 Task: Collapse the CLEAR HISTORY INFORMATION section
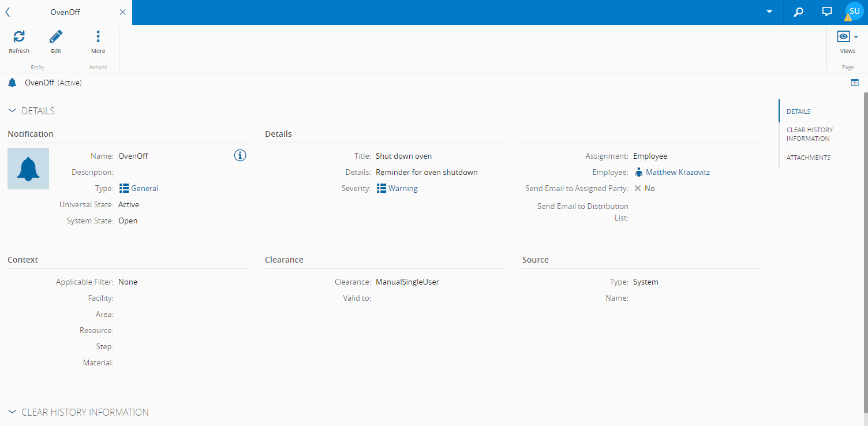point(12,412)
